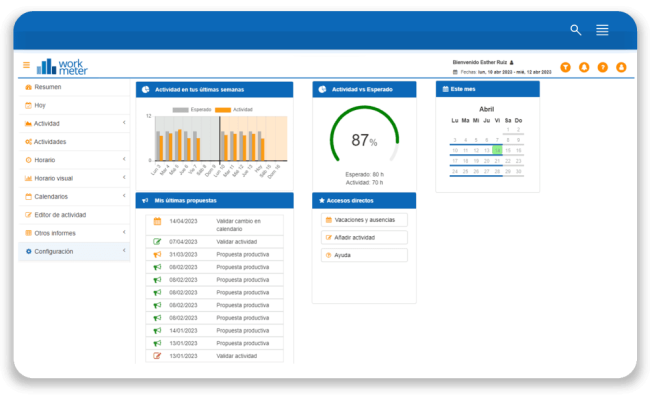Click the Bienvenido Esther Ruiz greeting
The height and width of the screenshot is (395, 650).
click(479, 62)
